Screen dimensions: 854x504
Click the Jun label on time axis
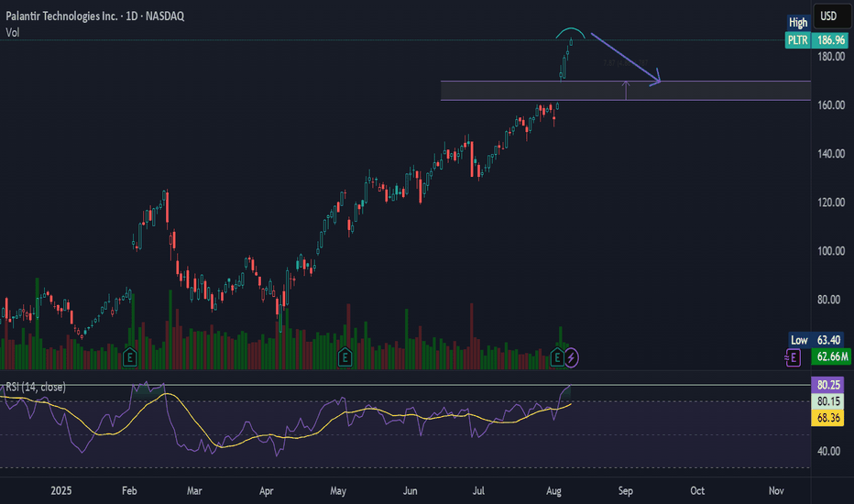[411, 491]
